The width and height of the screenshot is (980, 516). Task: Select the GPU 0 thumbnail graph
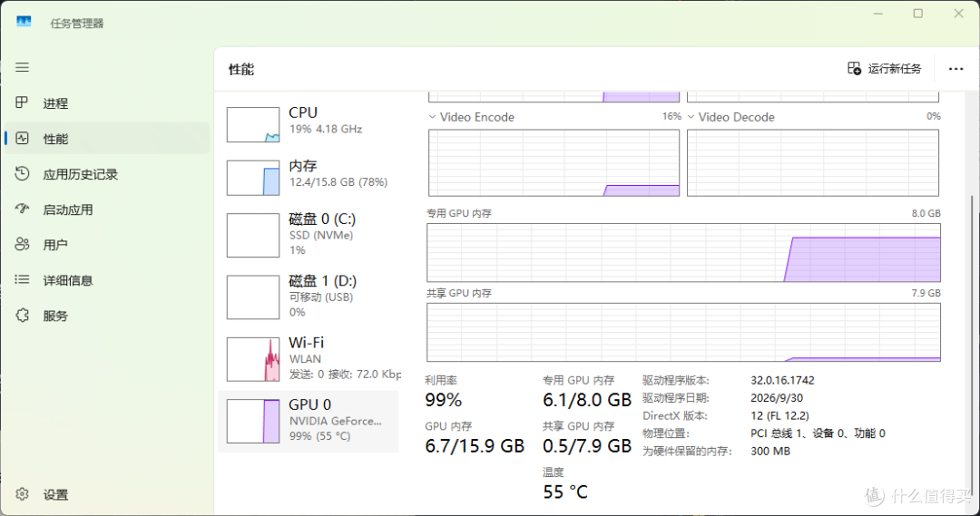(x=253, y=421)
